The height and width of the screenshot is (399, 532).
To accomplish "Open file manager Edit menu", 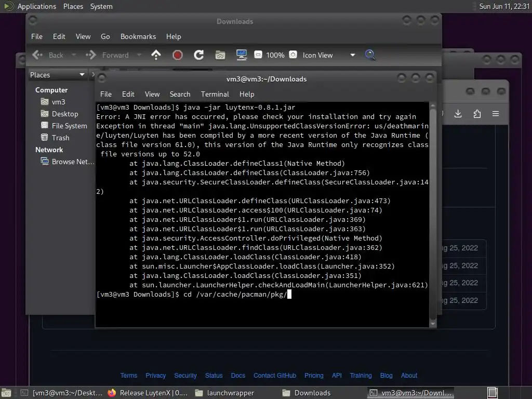I will (59, 37).
